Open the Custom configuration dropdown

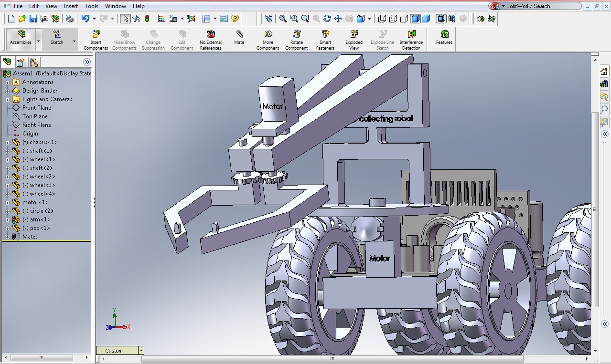click(x=141, y=350)
